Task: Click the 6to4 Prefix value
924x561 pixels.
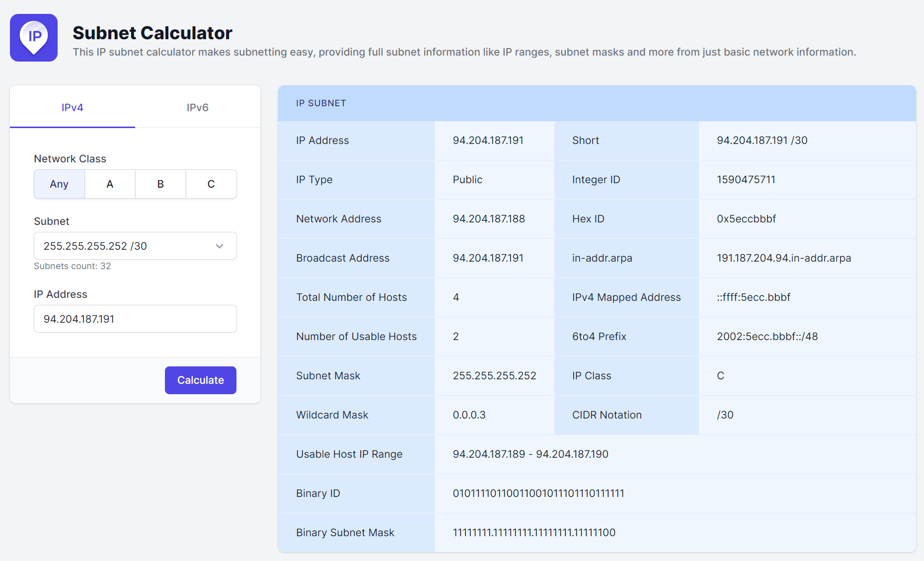Action: [767, 337]
